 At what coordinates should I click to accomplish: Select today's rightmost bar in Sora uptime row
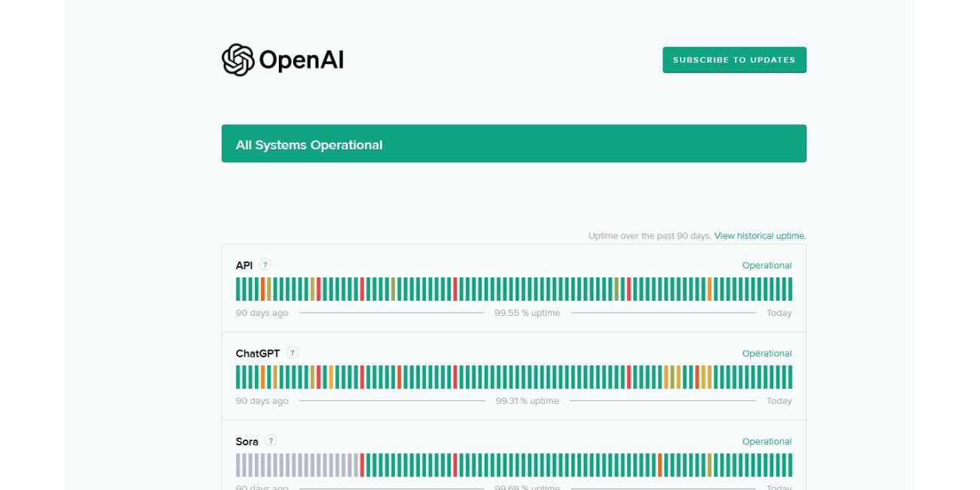pos(789,465)
